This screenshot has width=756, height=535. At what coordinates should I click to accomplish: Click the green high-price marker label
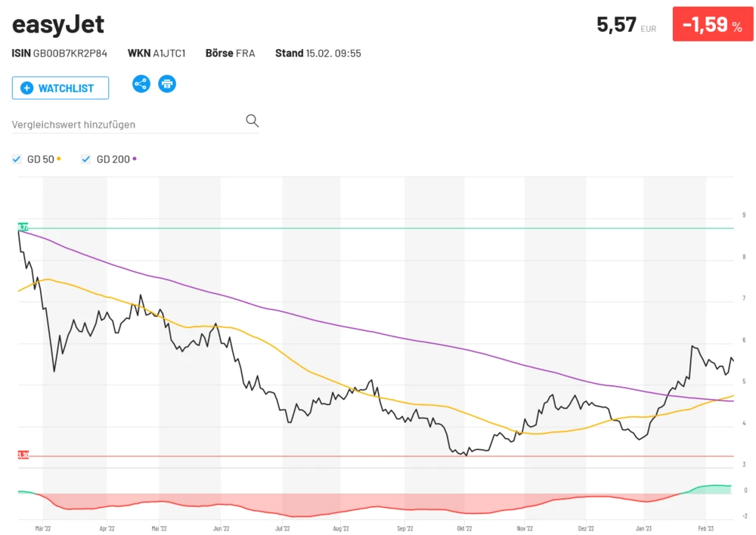pyautogui.click(x=23, y=227)
